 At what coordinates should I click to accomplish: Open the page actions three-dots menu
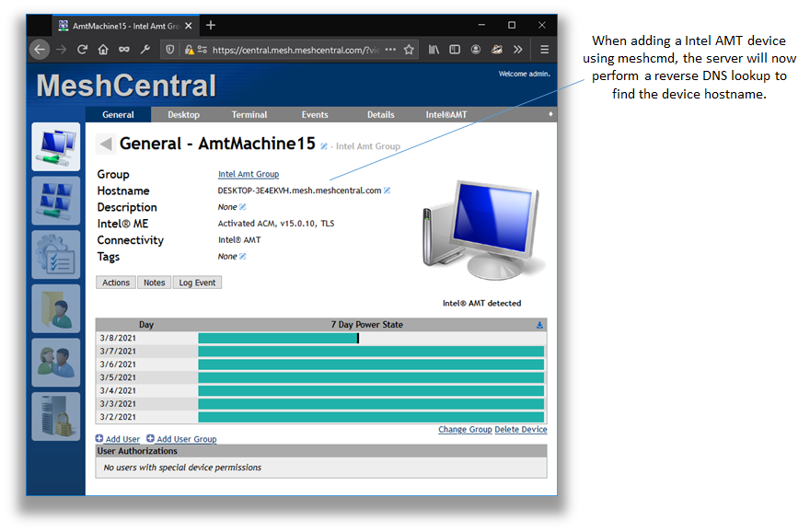pyautogui.click(x=390, y=50)
